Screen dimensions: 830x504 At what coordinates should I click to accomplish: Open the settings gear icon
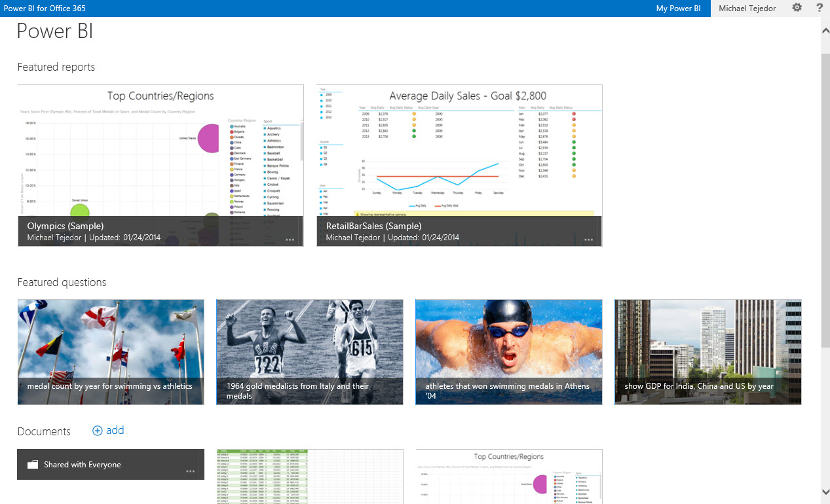click(797, 8)
